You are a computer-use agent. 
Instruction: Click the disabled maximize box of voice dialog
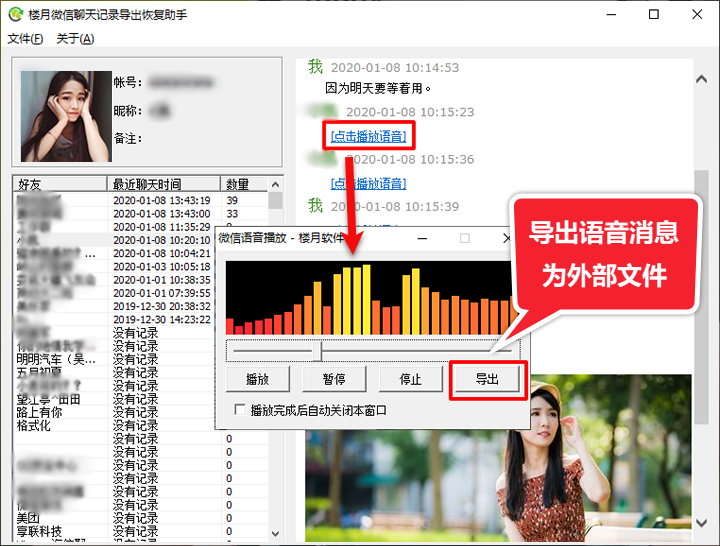[465, 238]
